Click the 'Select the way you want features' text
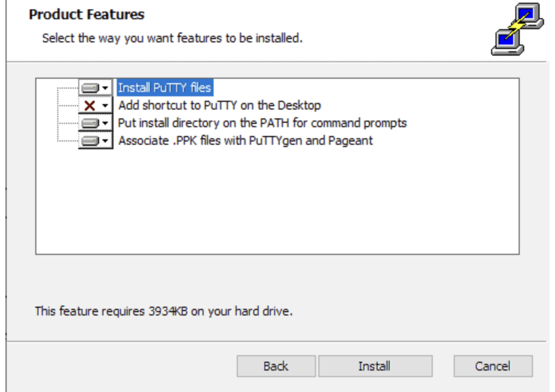Viewport: 555px width, 392px height. 172,38
